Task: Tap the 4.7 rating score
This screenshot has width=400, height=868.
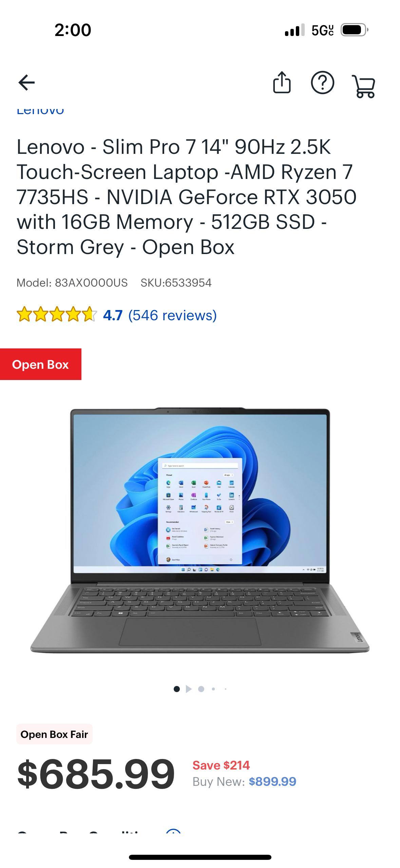Action: 113,315
